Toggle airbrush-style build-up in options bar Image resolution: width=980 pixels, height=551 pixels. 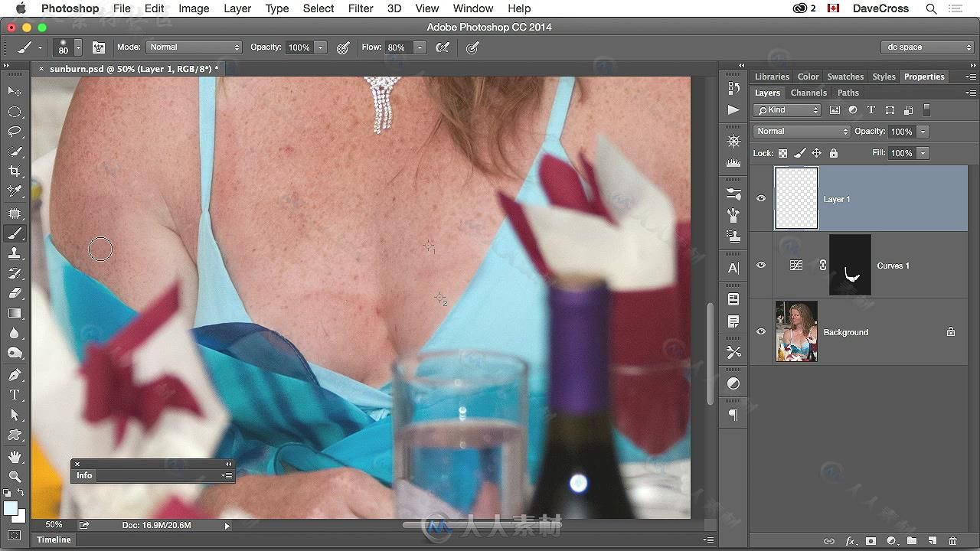point(443,47)
